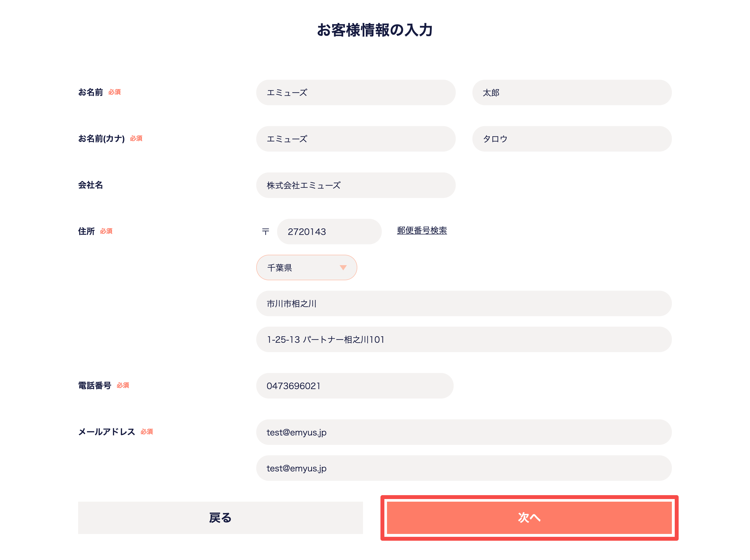750x560 pixels.
Task: Select the first name field containing 太郎
Action: [572, 92]
